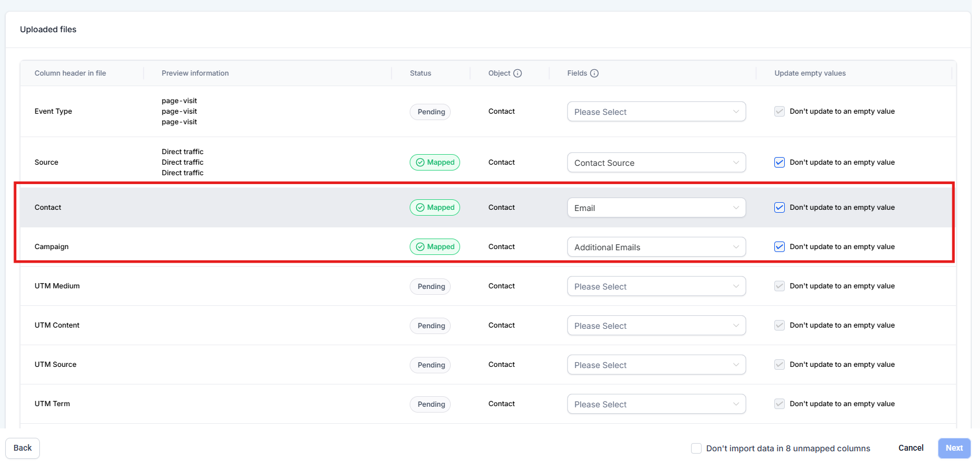This screenshot has height=463, width=980.
Task: Enable Don't import data in unmapped columns
Action: tap(696, 448)
